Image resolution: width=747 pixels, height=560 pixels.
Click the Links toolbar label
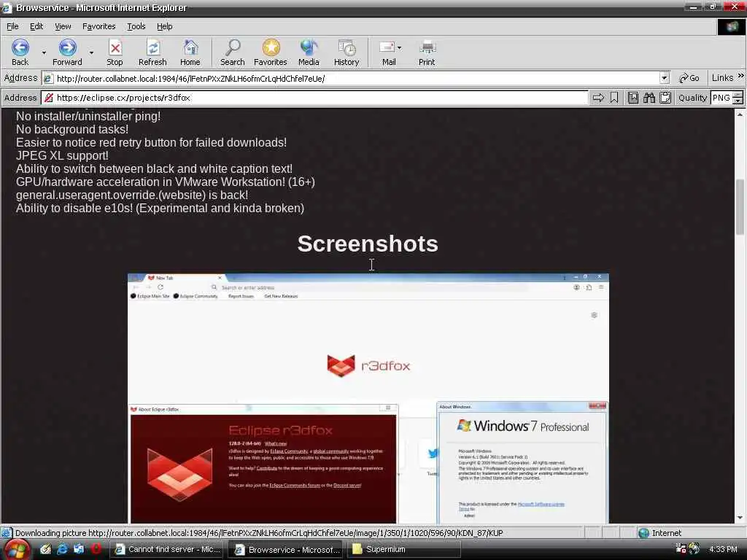click(x=722, y=77)
